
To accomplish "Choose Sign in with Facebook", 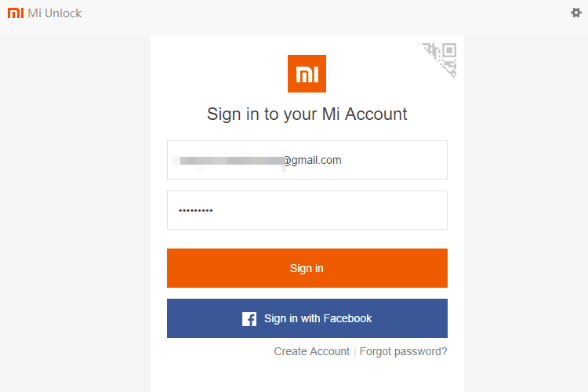I will click(x=307, y=318).
